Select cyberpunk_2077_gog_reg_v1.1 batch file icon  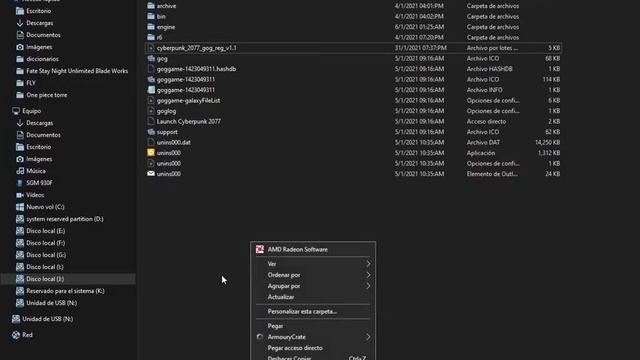click(x=151, y=48)
